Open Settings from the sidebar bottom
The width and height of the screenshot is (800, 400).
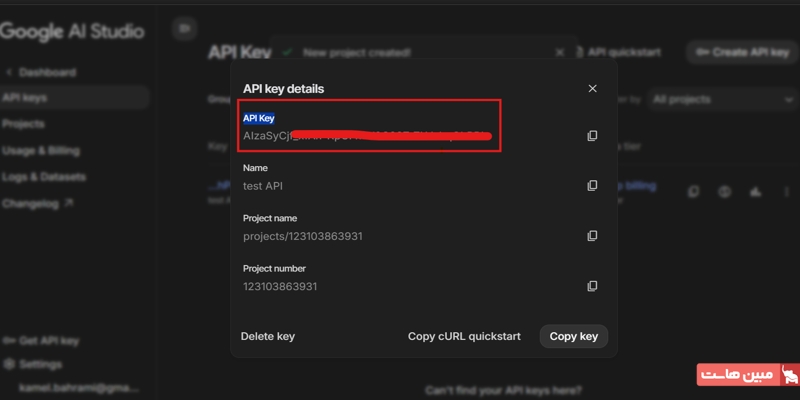pyautogui.click(x=40, y=365)
